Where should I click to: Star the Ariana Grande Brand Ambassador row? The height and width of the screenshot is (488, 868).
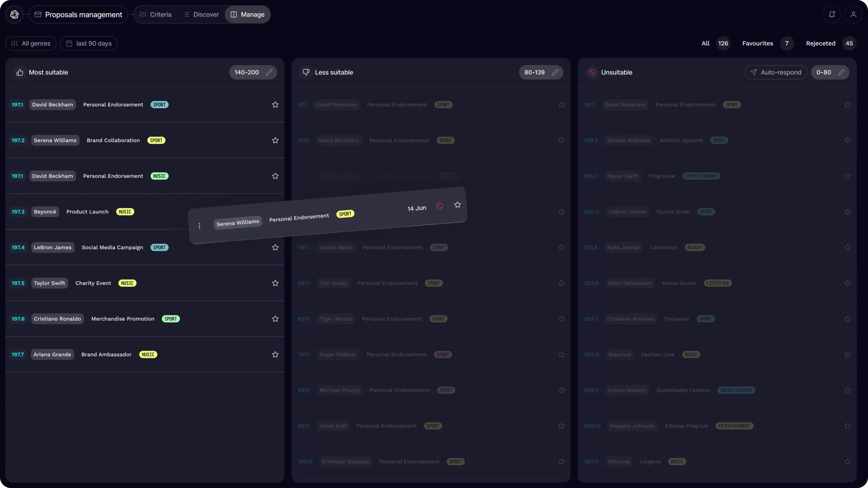275,354
